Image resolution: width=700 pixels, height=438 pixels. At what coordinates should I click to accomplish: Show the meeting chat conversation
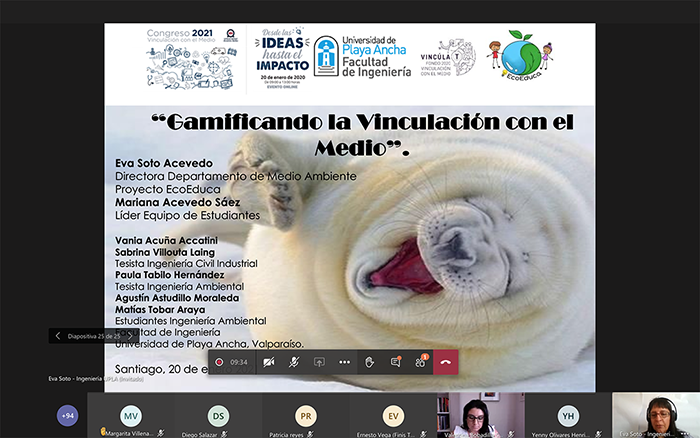(x=395, y=362)
